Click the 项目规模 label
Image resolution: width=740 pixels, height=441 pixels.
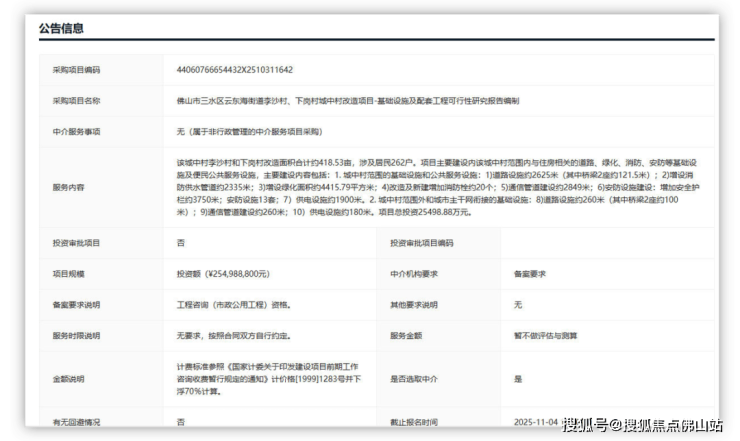click(x=69, y=273)
